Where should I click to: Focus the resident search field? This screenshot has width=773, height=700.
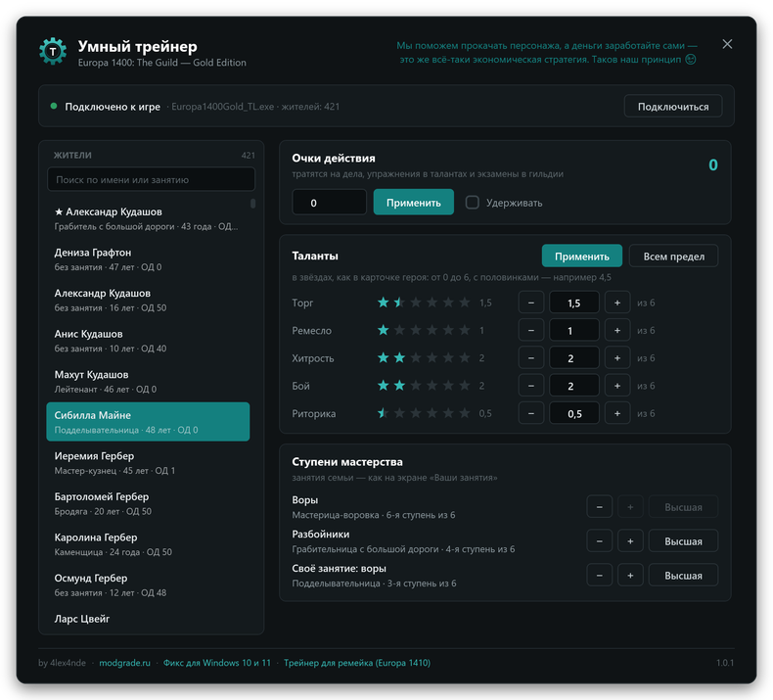[x=151, y=179]
